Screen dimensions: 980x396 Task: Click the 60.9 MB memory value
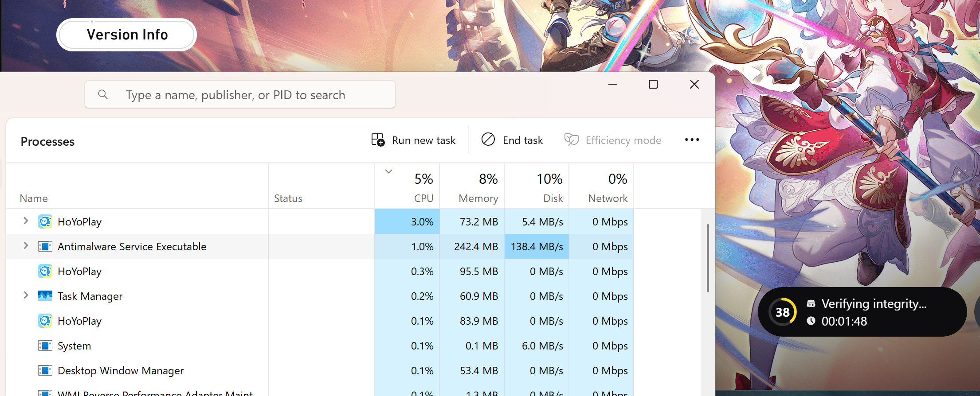(x=479, y=296)
